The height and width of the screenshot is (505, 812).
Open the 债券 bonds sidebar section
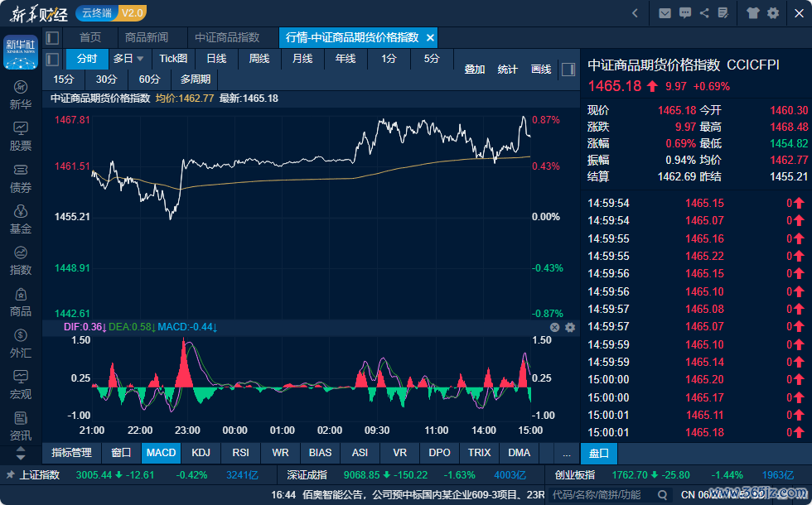(20, 179)
